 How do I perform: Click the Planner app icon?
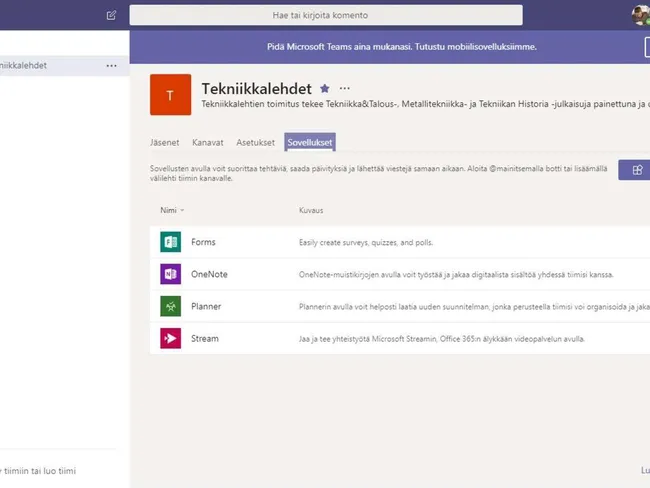coord(170,306)
